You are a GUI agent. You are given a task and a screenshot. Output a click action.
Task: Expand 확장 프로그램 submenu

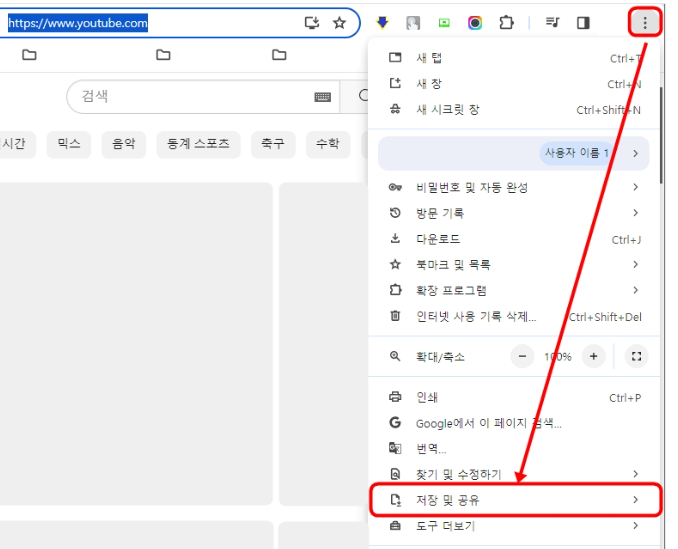point(514,290)
